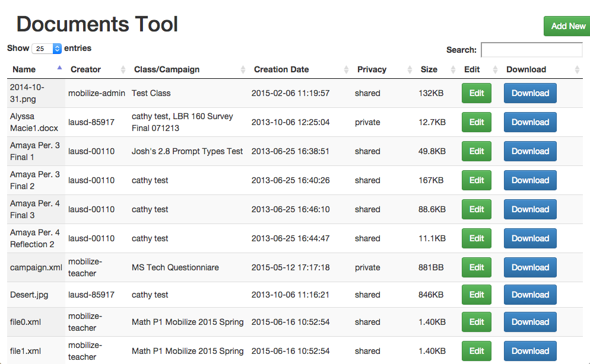This screenshot has width=590, height=364.
Task: Toggle the Privacy column sort arrows
Action: point(410,69)
